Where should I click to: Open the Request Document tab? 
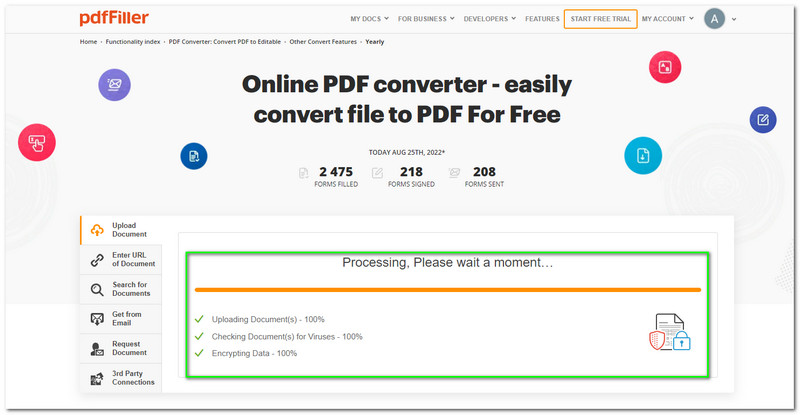click(x=121, y=348)
